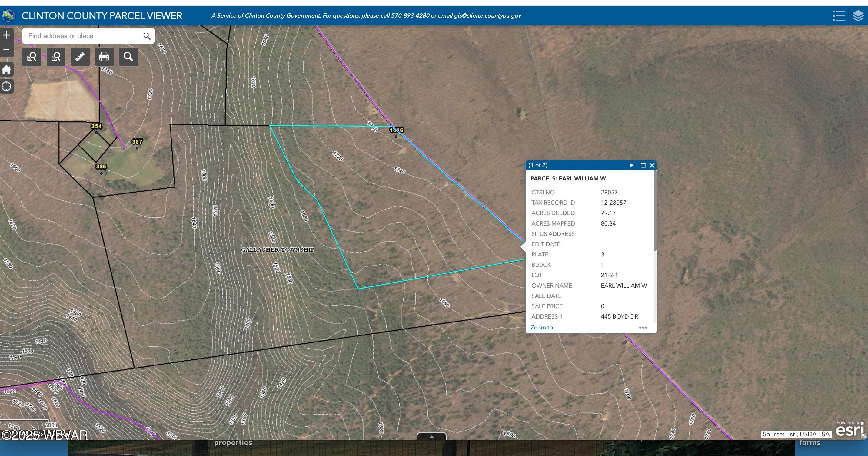The width and height of the screenshot is (868, 456).
Task: Click the map zoom out minus button
Action: click(6, 50)
